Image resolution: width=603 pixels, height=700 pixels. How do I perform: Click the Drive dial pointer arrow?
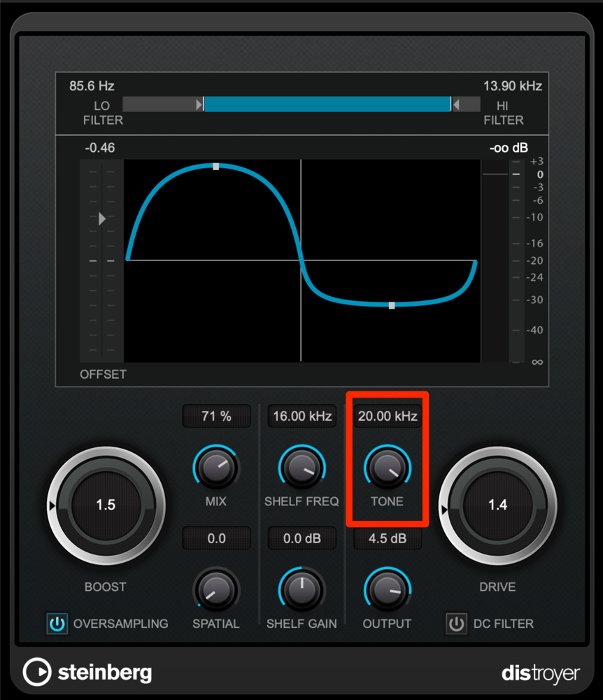pyautogui.click(x=444, y=510)
